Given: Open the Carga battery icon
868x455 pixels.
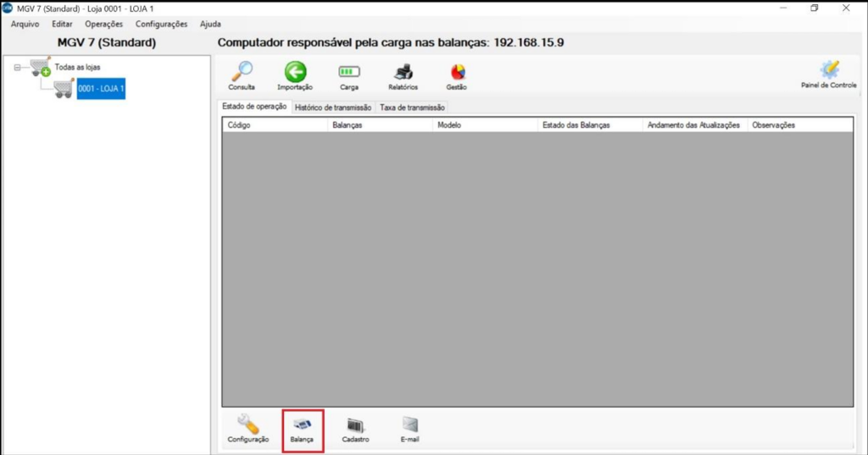Looking at the screenshot, I should pos(349,72).
